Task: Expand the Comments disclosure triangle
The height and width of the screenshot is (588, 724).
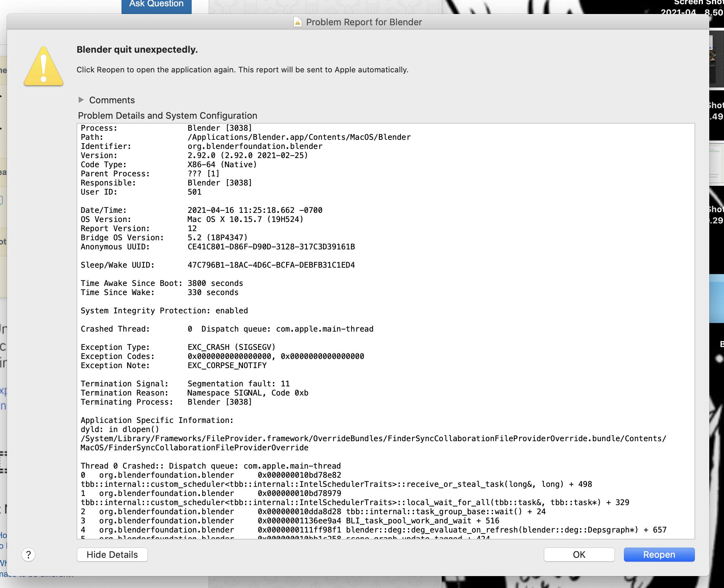Action: tap(82, 100)
